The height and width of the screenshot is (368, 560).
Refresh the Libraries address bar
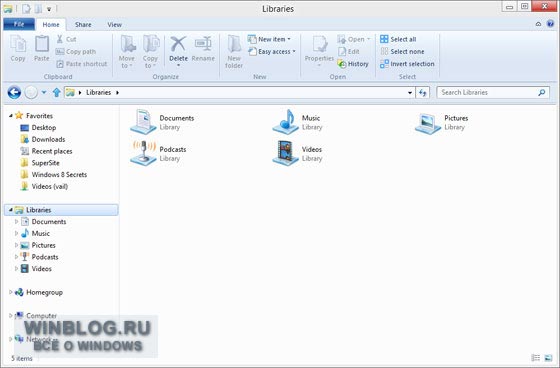coord(423,93)
